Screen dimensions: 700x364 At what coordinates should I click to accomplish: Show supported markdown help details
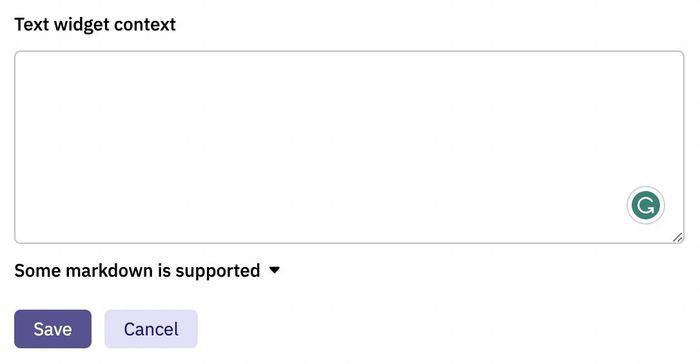[x=147, y=271]
